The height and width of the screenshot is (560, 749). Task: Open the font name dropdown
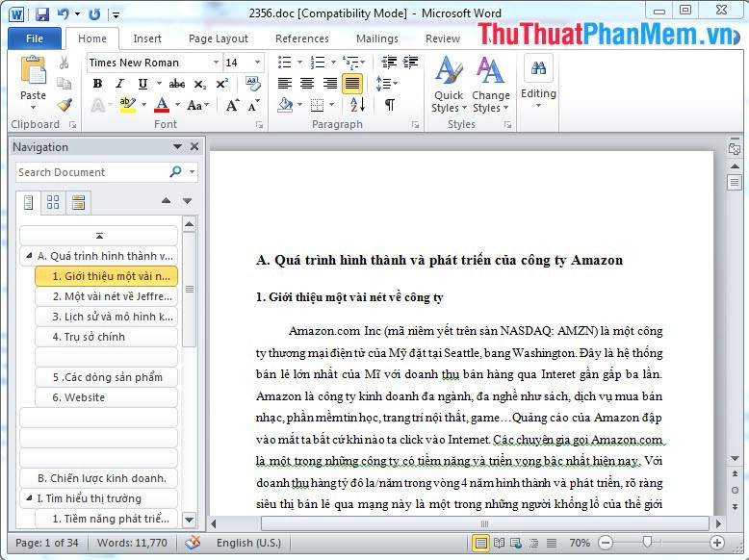click(x=216, y=63)
